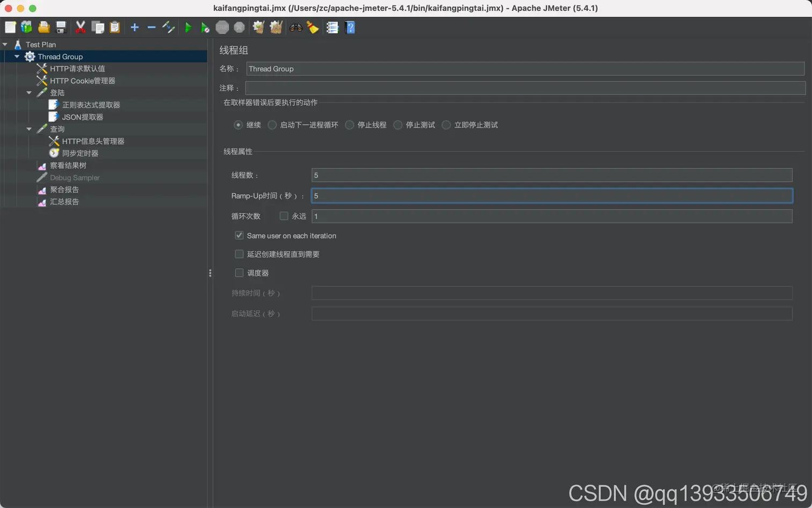Open the Templates toolbar icon
This screenshot has width=812, height=508.
[x=26, y=27]
